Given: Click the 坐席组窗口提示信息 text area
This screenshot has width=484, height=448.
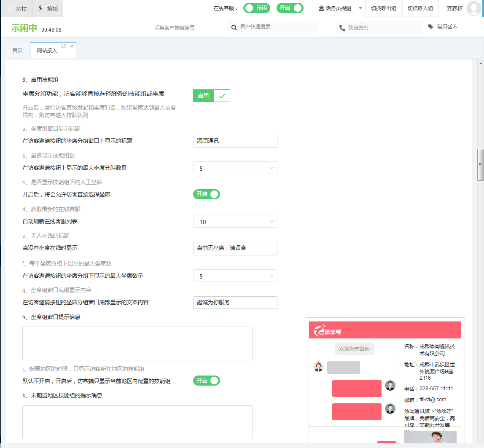Looking at the screenshot, I should [137, 343].
